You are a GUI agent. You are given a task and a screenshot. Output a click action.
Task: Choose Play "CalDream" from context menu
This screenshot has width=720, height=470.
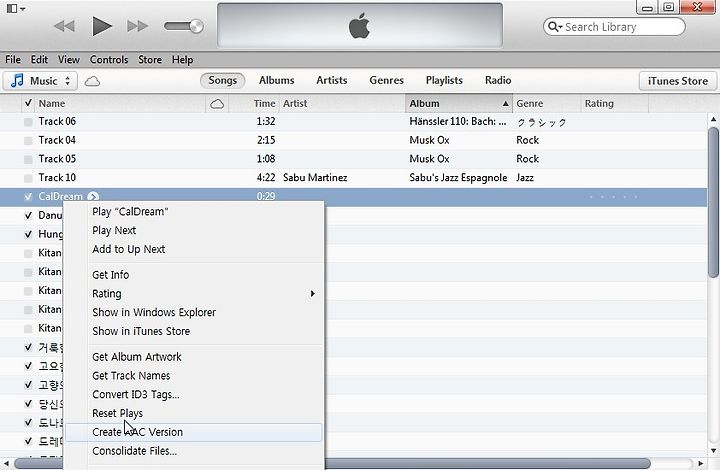coord(194,212)
